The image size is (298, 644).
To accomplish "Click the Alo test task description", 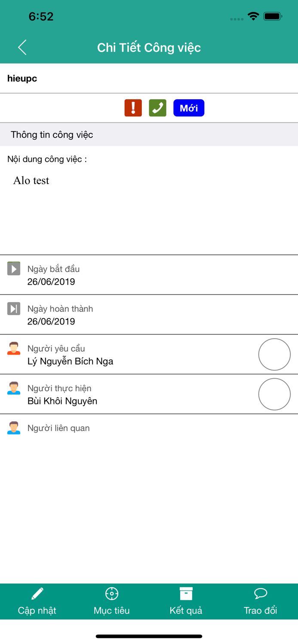I will coord(31,180).
